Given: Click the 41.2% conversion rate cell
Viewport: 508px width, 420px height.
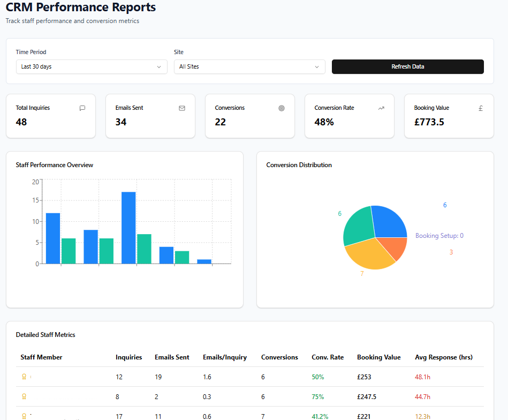Looking at the screenshot, I should click(x=320, y=416).
